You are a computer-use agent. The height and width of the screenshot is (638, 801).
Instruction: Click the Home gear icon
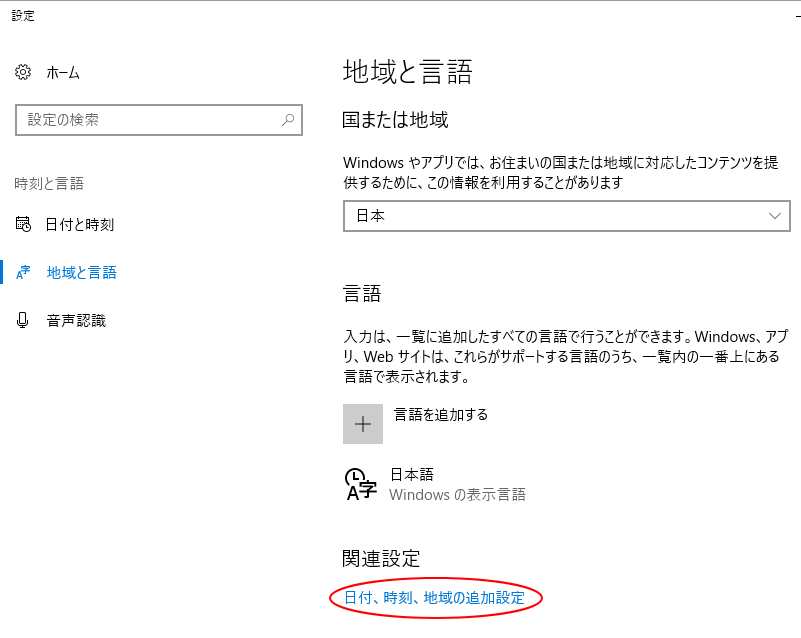coord(23,73)
